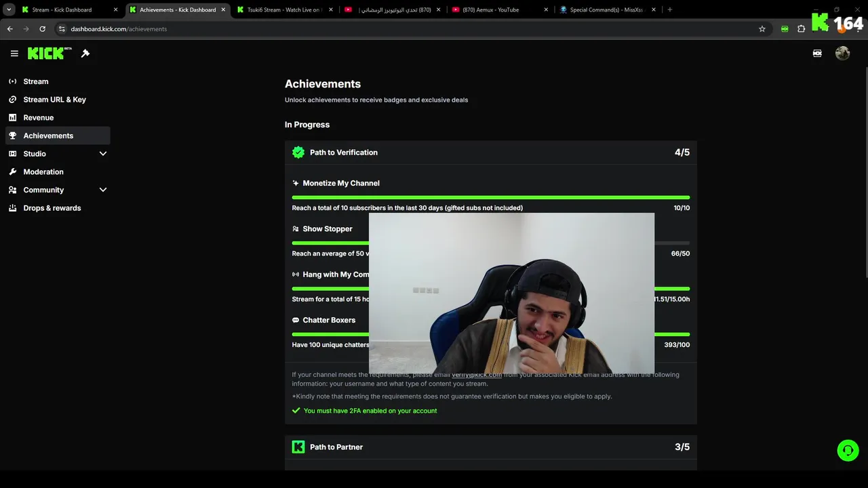Click the Path to Partner Kick icon
The height and width of the screenshot is (488, 868).
tap(298, 447)
